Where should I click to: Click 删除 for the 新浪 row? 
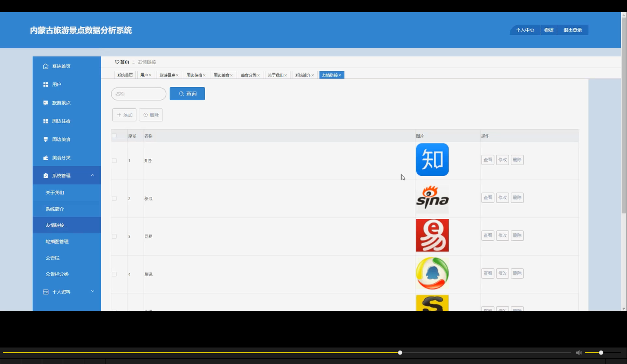517,198
